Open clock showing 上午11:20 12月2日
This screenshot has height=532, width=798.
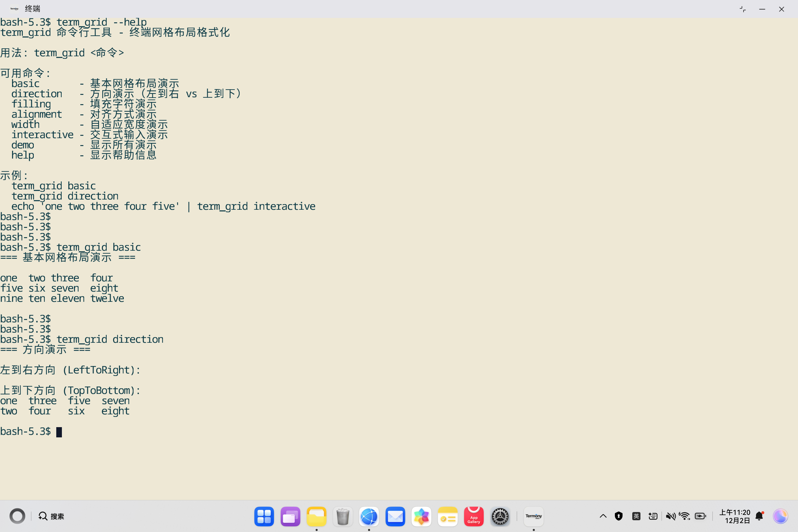point(735,516)
